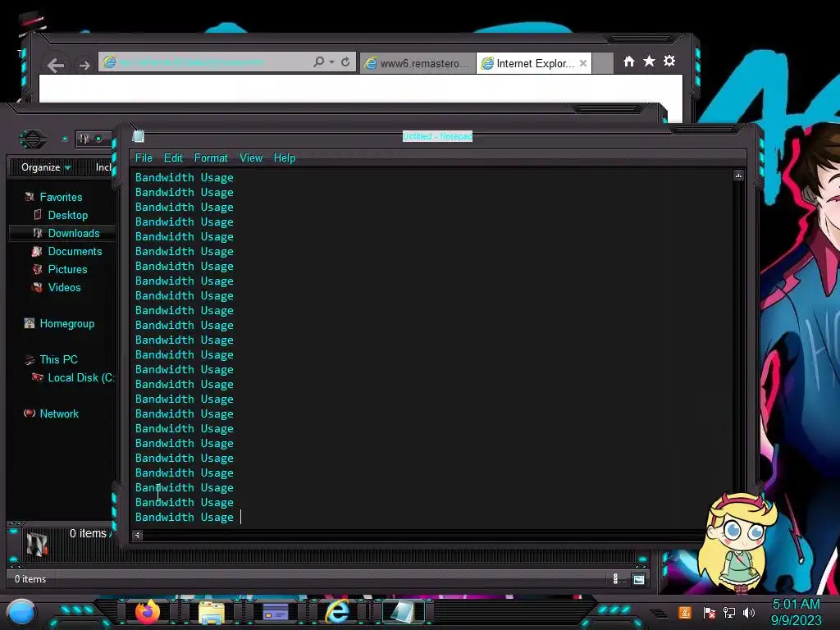Open the Format menu in Notepad
This screenshot has height=630, width=840.
tap(211, 158)
